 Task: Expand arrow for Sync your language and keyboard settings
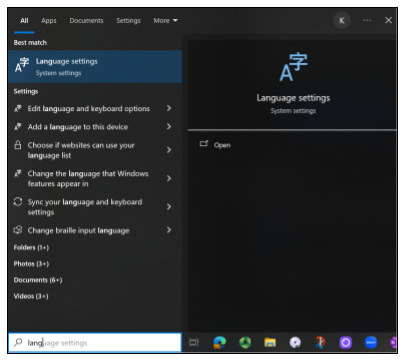pos(169,207)
